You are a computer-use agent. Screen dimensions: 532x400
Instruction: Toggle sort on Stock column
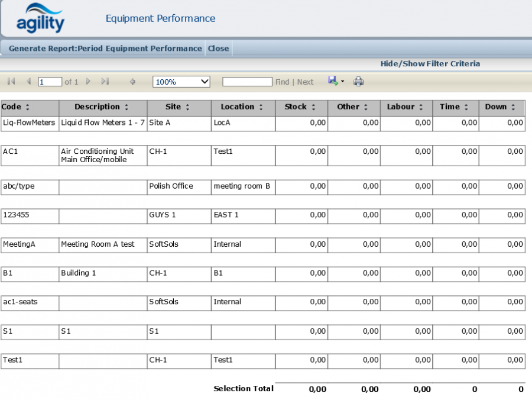(x=313, y=107)
